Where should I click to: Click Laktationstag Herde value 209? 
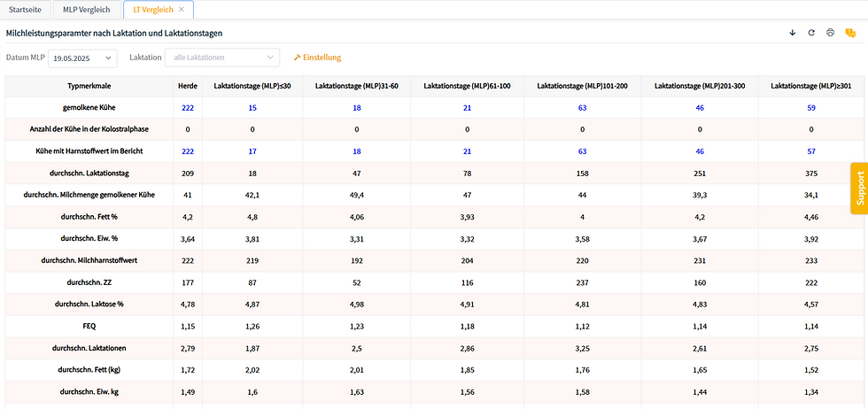pos(188,174)
